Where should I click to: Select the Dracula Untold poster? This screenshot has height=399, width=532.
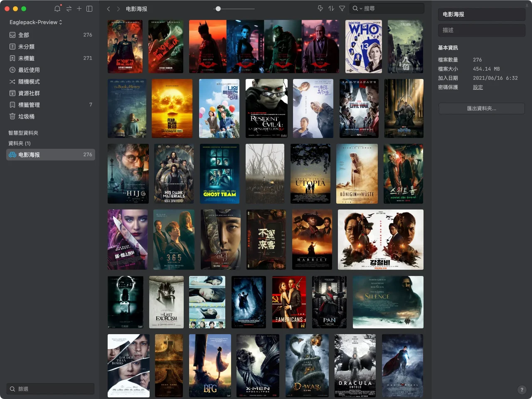[x=355, y=366]
